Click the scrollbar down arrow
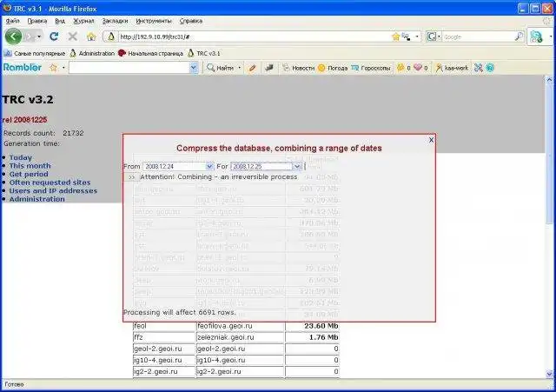 tap(549, 374)
